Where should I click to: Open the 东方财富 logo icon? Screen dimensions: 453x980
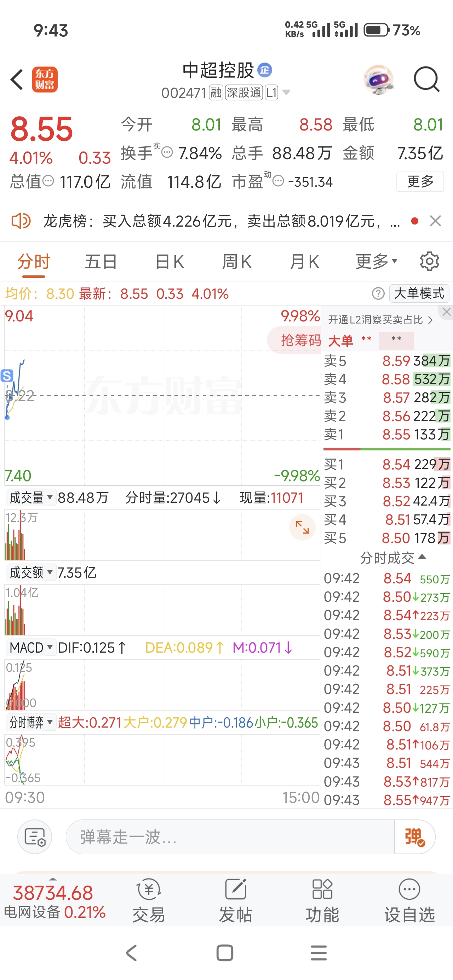tap(45, 80)
